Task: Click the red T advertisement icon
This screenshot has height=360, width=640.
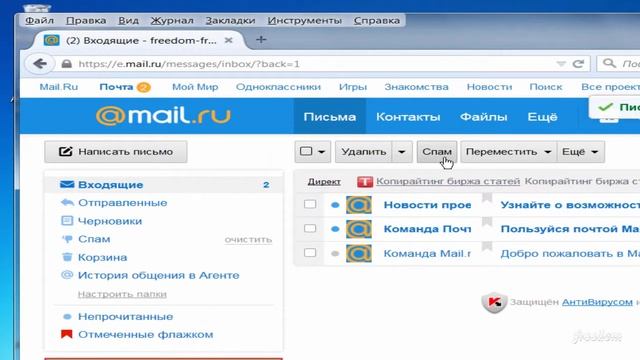Action: [x=364, y=181]
